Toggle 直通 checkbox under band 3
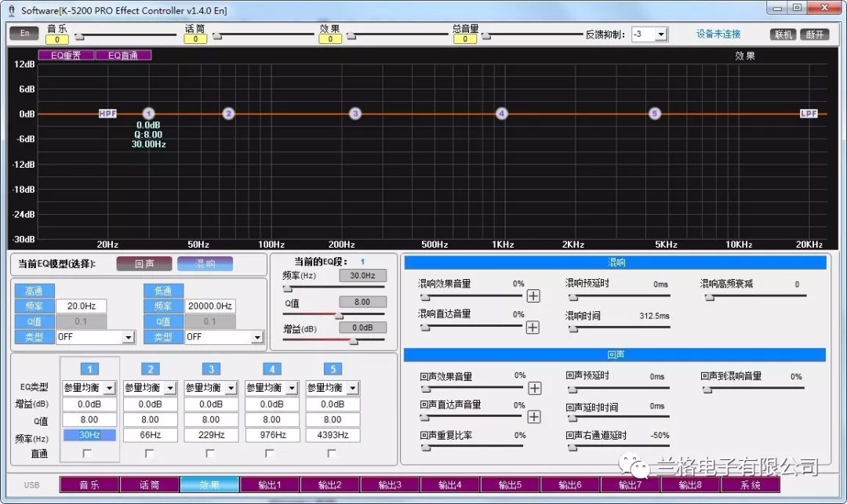The image size is (847, 504). pos(210,454)
